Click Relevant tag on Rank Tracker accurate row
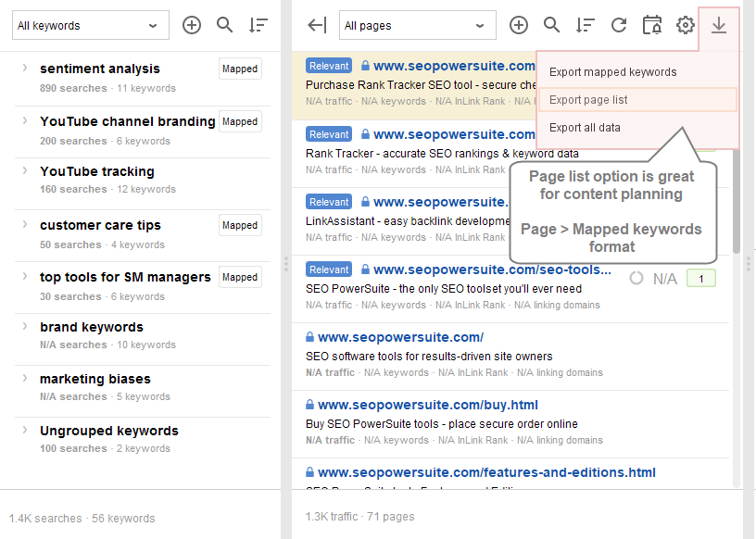This screenshot has height=539, width=756. [329, 134]
